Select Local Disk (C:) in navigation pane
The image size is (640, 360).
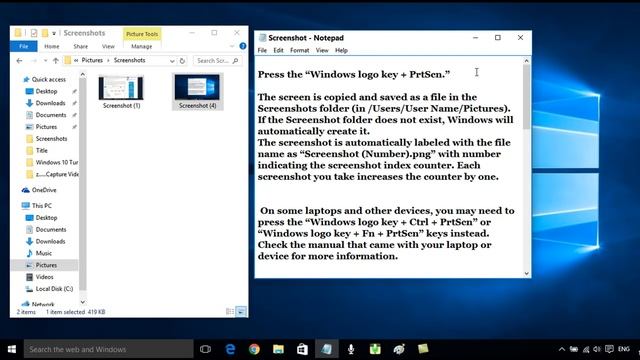click(x=54, y=289)
